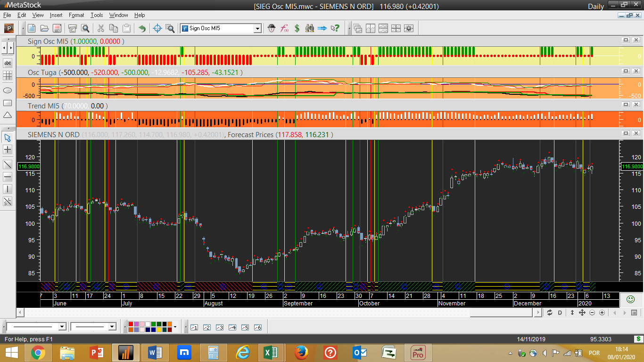Open the line style dropdown

62,327
